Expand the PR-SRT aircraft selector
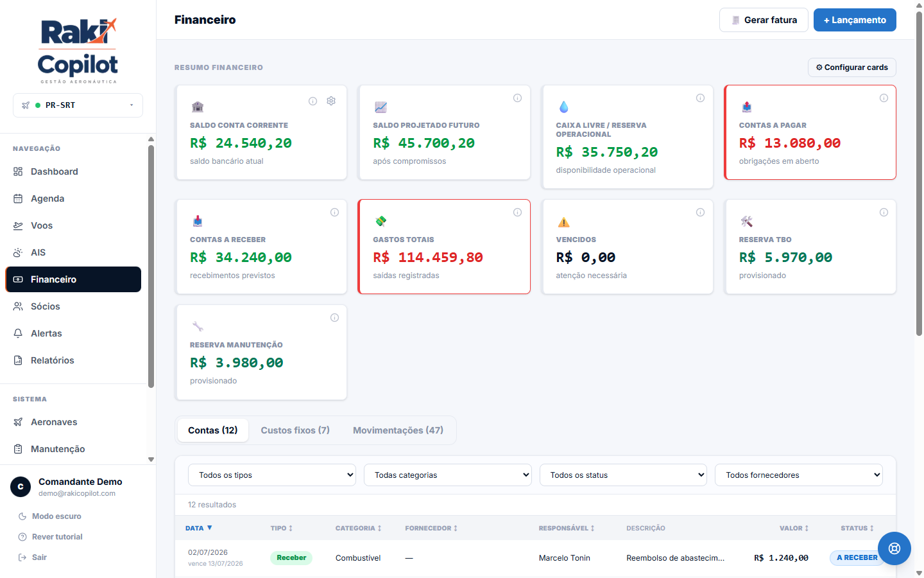The width and height of the screenshot is (924, 578). tap(78, 105)
